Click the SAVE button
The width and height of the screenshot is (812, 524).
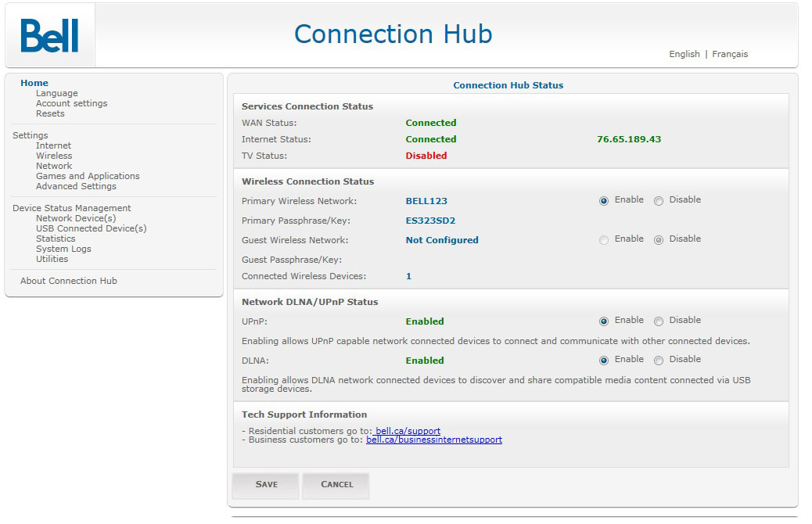tap(266, 485)
